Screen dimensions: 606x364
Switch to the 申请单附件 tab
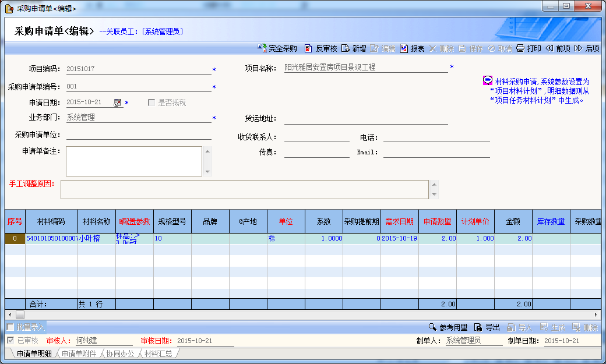[79, 354]
